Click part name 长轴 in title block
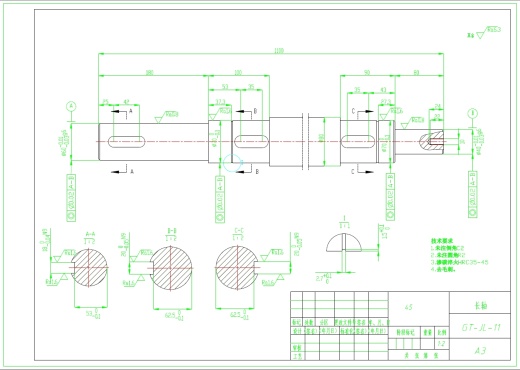 pyautogui.click(x=480, y=306)
